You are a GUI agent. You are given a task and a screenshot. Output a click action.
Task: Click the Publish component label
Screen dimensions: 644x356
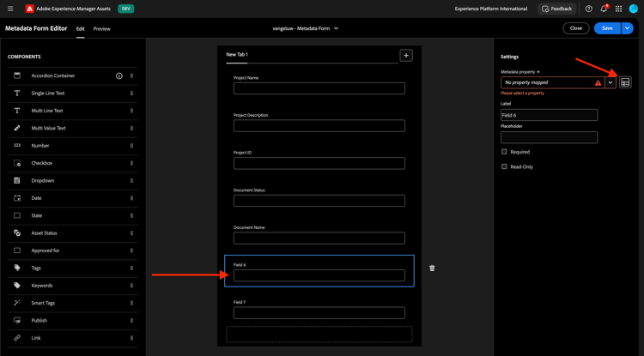tap(39, 320)
